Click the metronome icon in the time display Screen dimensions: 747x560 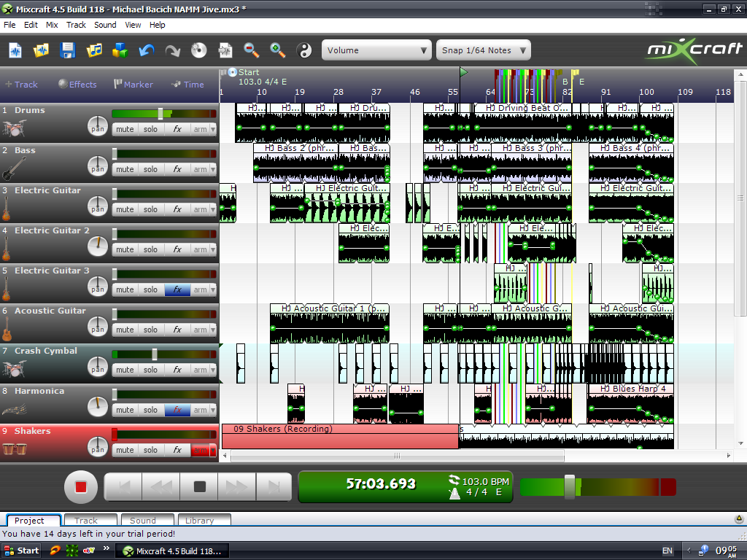tap(454, 494)
